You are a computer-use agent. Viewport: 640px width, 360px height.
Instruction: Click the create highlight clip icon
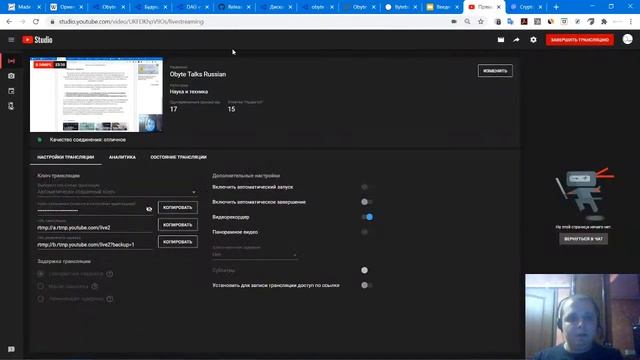pyautogui.click(x=501, y=40)
